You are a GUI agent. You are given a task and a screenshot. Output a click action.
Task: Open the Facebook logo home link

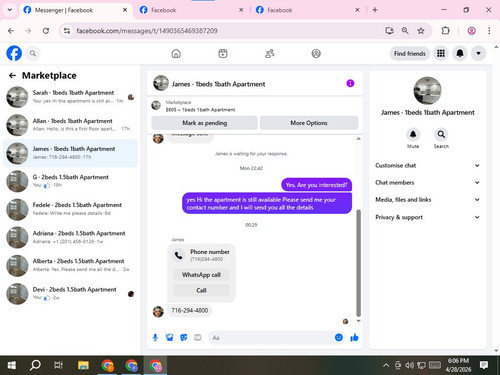tap(14, 53)
